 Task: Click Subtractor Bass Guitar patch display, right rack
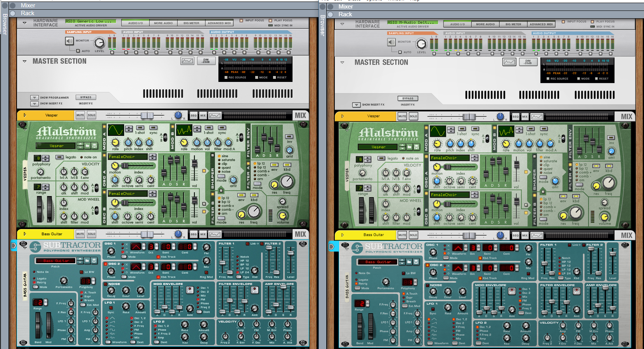coord(379,262)
